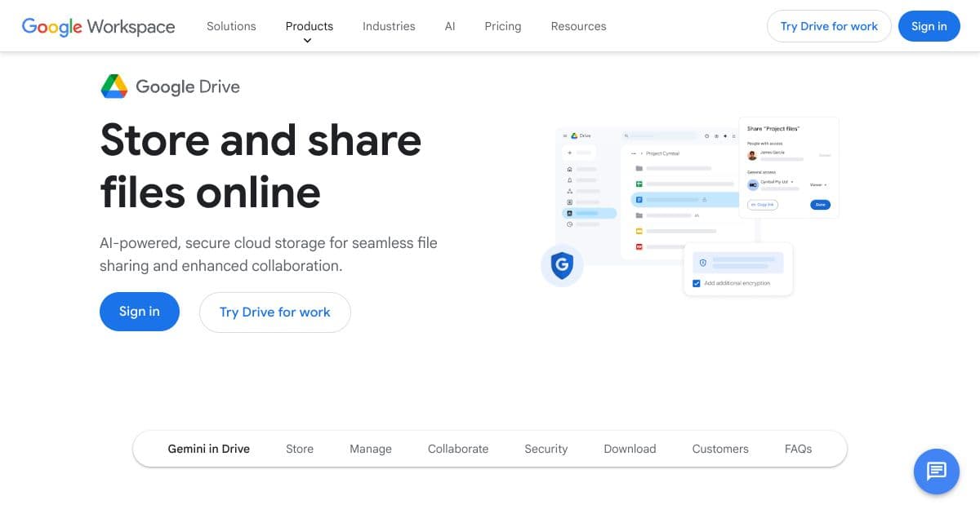Open the Pricing menu item

[x=502, y=26]
